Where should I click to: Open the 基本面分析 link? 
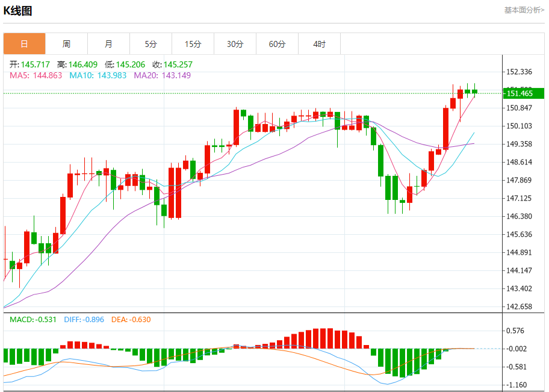(524, 10)
